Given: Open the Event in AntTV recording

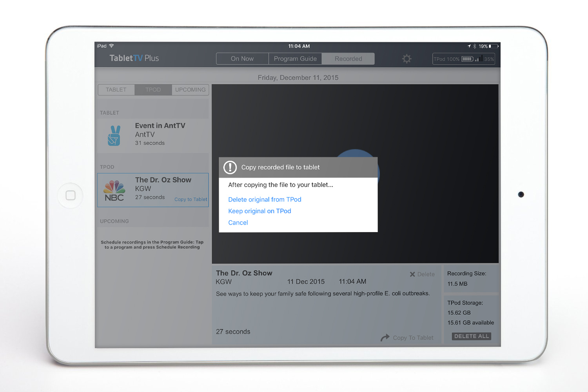Looking at the screenshot, I should coord(153,136).
